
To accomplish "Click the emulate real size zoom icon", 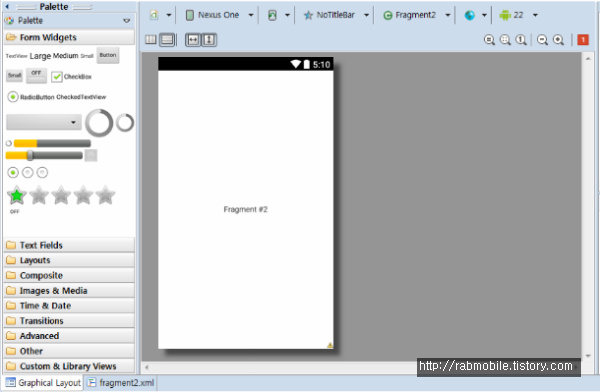I will pos(505,40).
